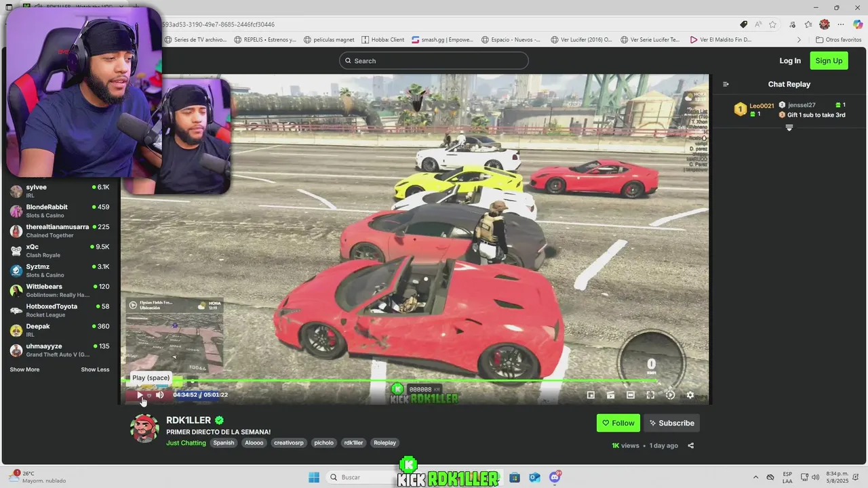Open the video player settings gear
This screenshot has width=868, height=488.
pyautogui.click(x=690, y=395)
